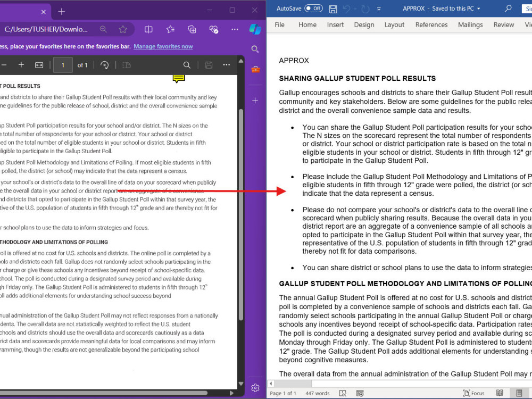Add an app to Edge sidebar
532x399 pixels.
[x=255, y=101]
